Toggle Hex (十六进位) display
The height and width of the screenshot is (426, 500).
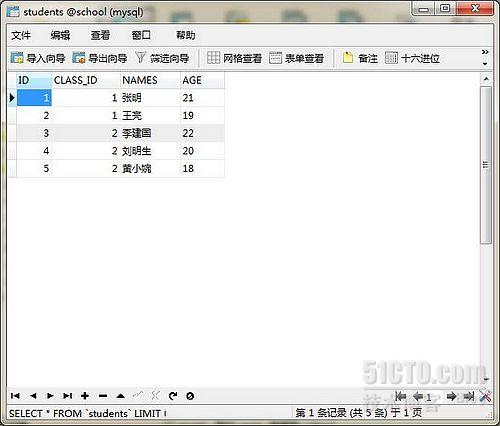[412, 58]
